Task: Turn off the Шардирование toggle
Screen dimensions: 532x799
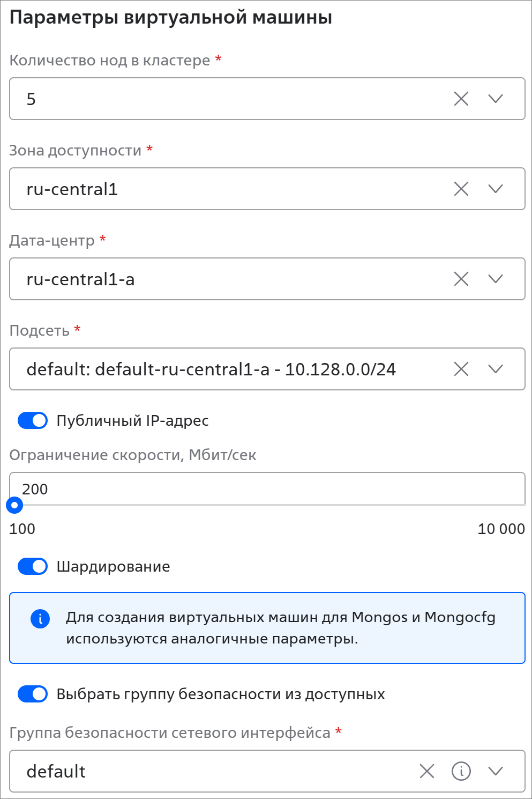Action: click(x=33, y=566)
